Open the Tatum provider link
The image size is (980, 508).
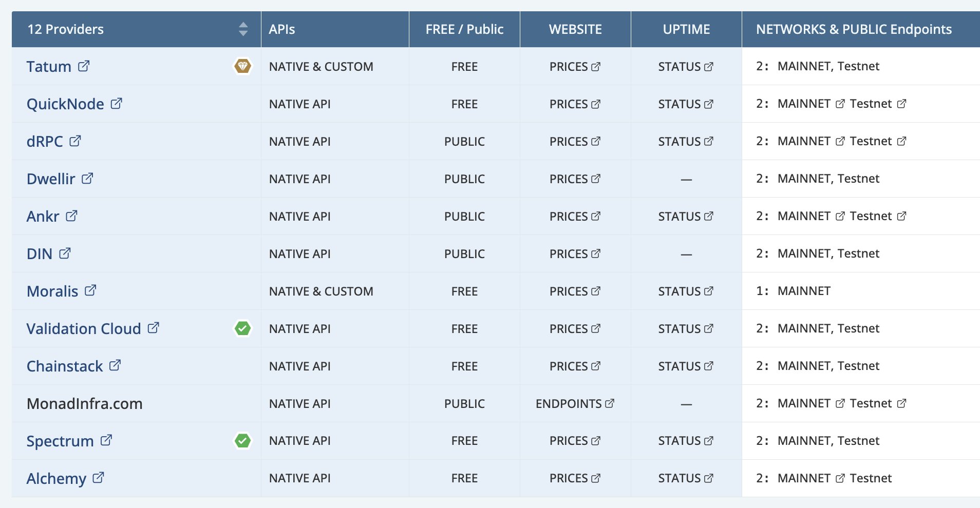click(x=49, y=66)
